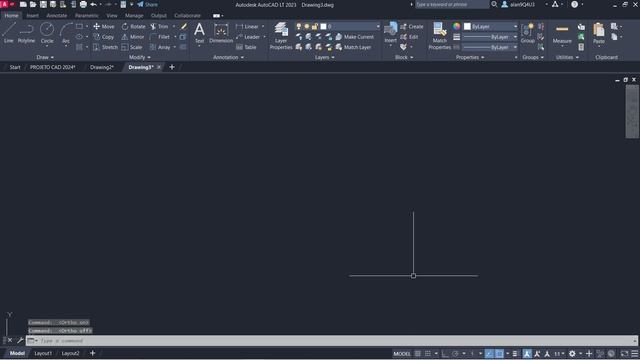Screen dimensions: 640x360
Task: Click the Trim command
Action: pos(159,27)
